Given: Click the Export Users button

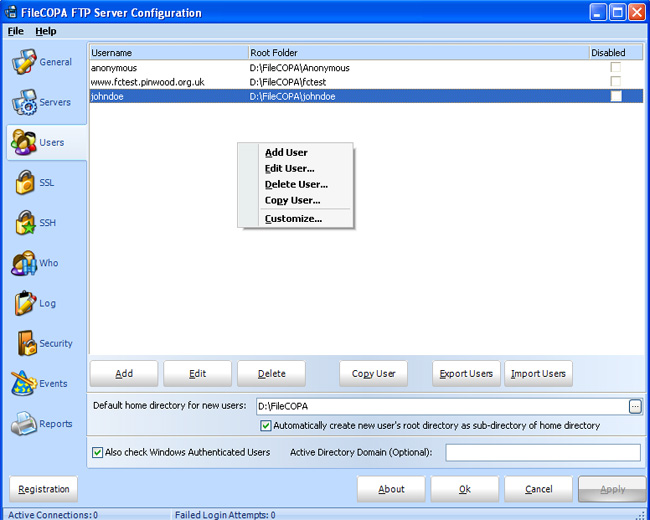Looking at the screenshot, I should (466, 374).
